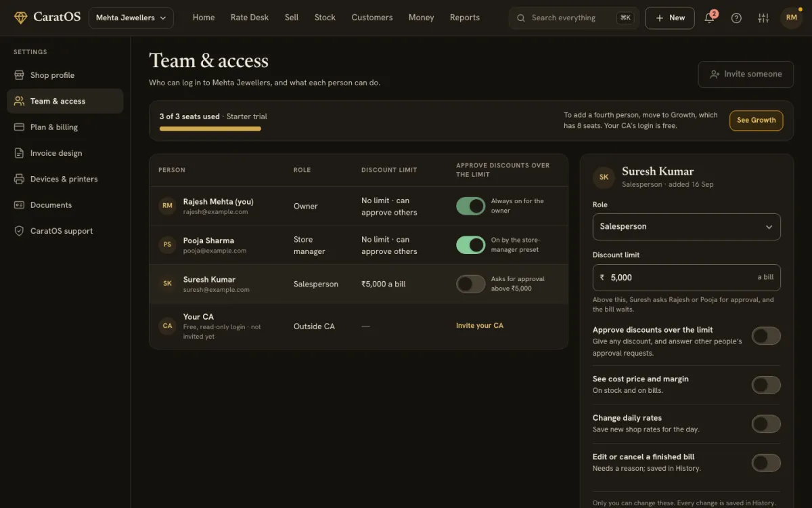Click the suresh@example.com email text
This screenshot has height=508, width=812.
[x=216, y=290]
